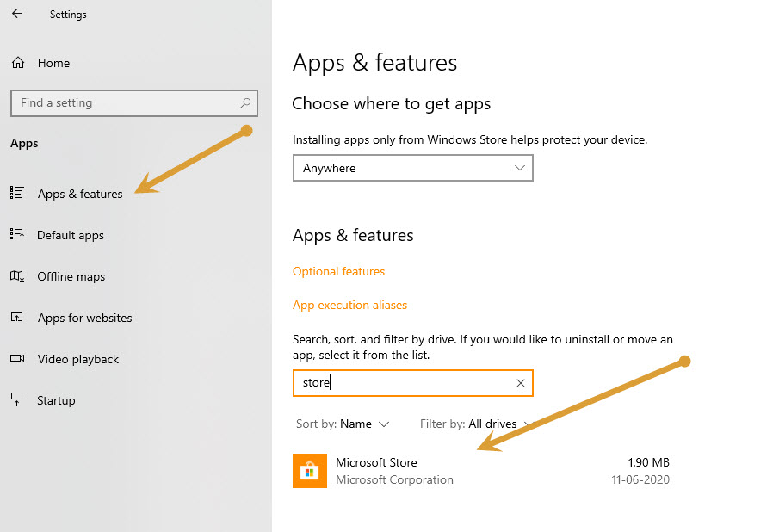Click the Apps for websites icon
The image size is (779, 532).
pyautogui.click(x=17, y=317)
